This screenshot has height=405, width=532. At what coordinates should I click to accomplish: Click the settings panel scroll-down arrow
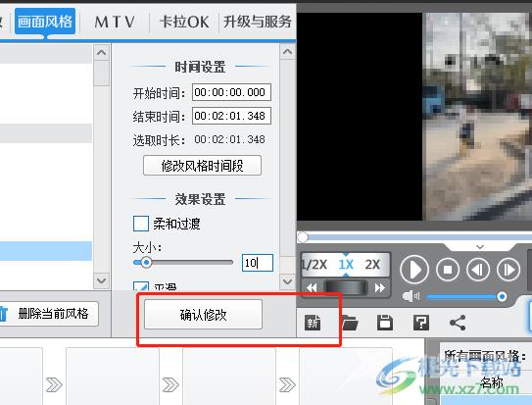pos(287,281)
